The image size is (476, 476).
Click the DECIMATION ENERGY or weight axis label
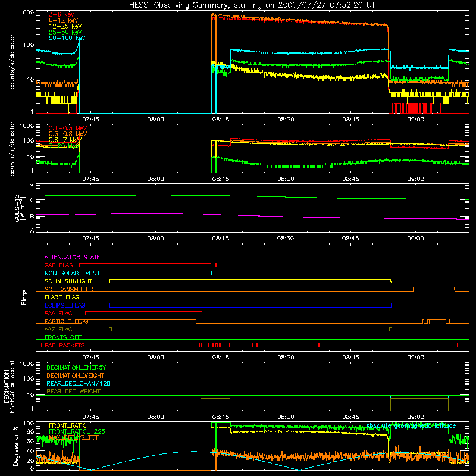[x=9, y=386]
